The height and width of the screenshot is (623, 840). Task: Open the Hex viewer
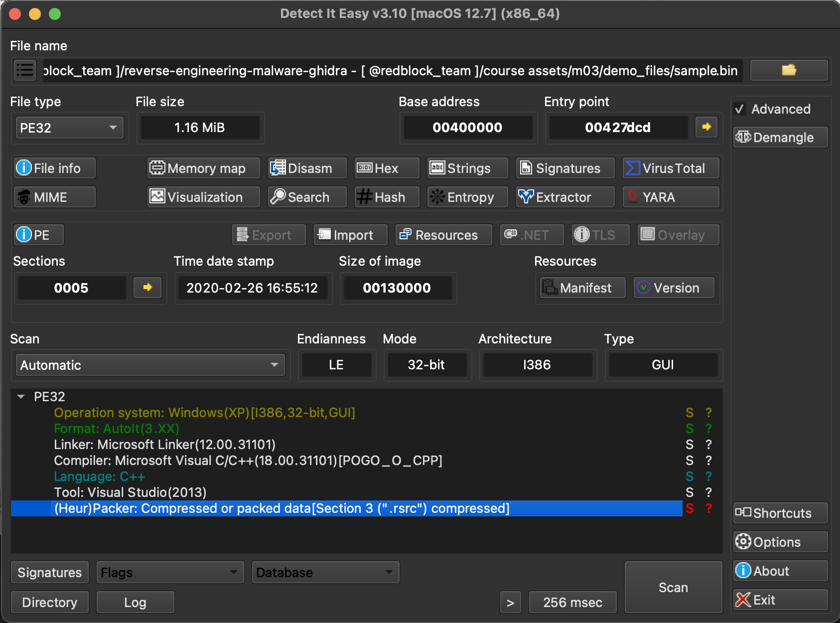point(387,168)
